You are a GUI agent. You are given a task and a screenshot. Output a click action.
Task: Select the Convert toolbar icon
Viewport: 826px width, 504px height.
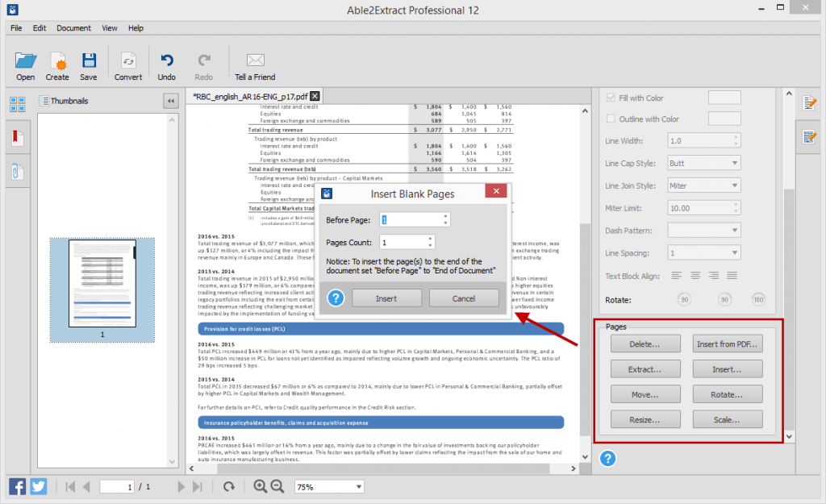(128, 65)
